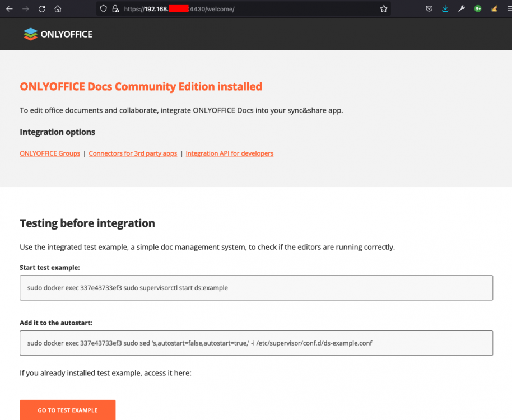512x420 pixels.
Task: Reload the page with refresh icon
Action: tap(42, 9)
